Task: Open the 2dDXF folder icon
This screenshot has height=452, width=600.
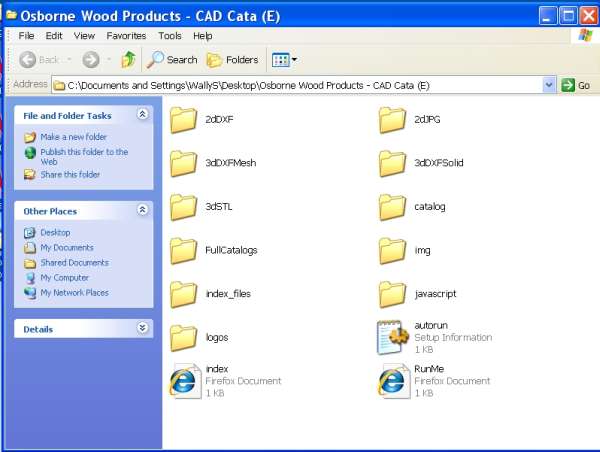Action: click(x=184, y=120)
